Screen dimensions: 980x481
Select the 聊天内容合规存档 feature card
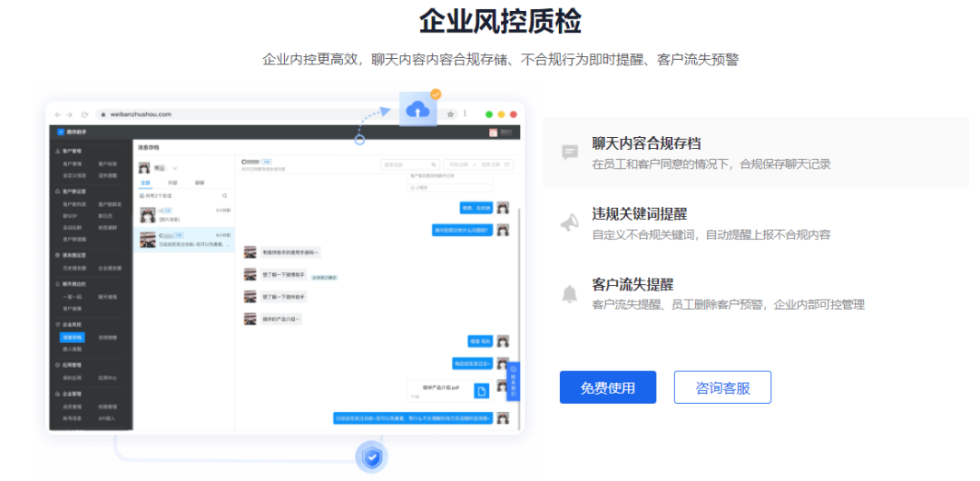[x=756, y=152]
